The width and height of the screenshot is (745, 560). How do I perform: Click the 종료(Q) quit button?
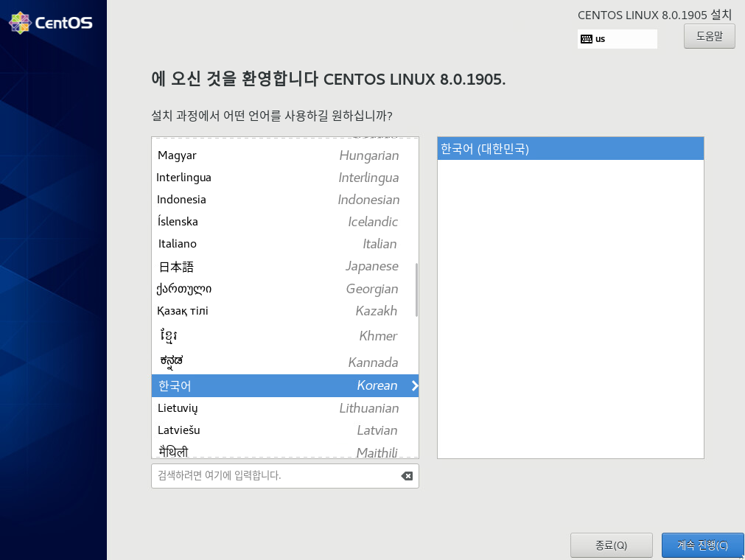click(x=611, y=545)
